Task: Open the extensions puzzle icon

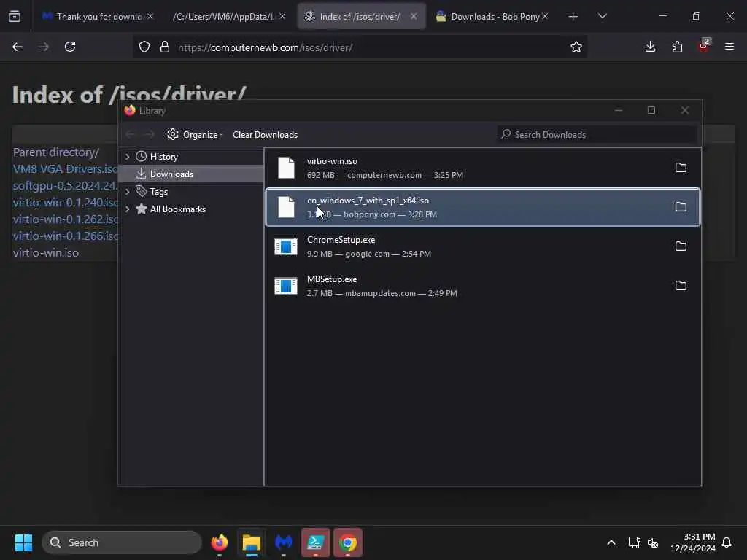Action: point(677,47)
